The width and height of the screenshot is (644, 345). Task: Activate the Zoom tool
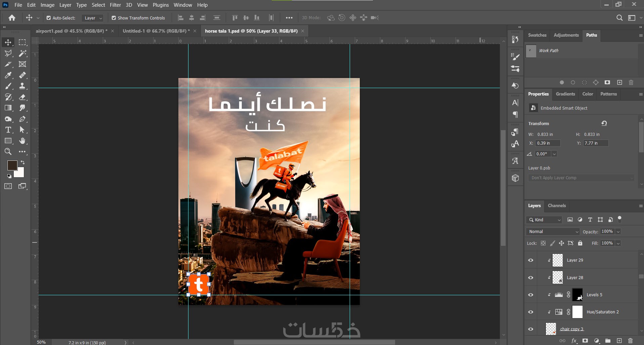click(8, 152)
